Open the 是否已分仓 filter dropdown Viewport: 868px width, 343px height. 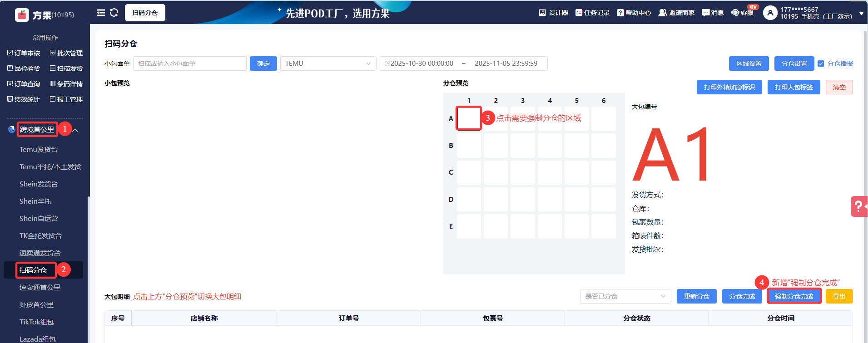point(626,296)
